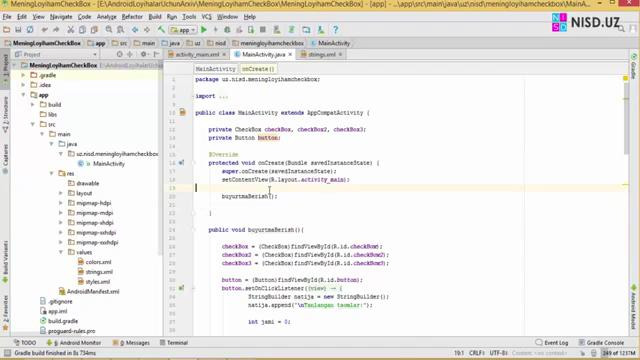Click the Hide Project panel icon
The height and width of the screenshot is (360, 640).
coord(156,54)
